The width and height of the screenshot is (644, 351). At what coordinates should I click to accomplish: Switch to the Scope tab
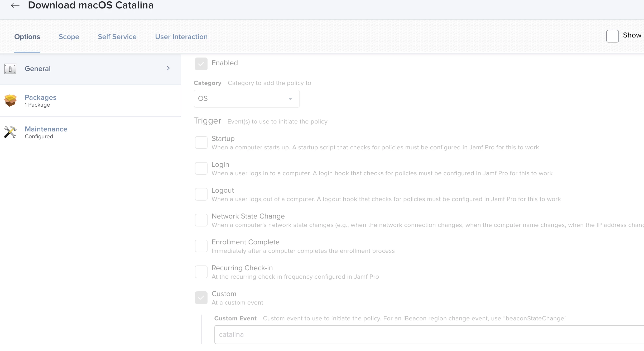point(69,37)
